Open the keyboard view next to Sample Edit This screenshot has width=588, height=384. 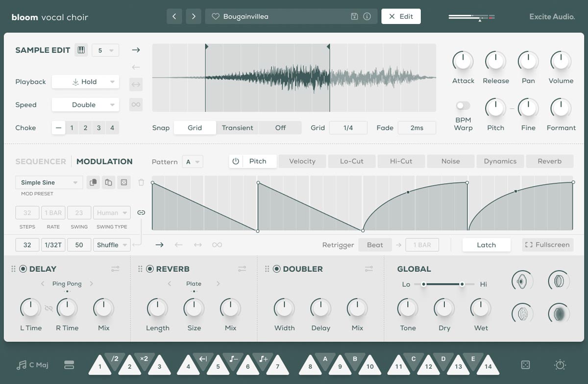point(81,49)
